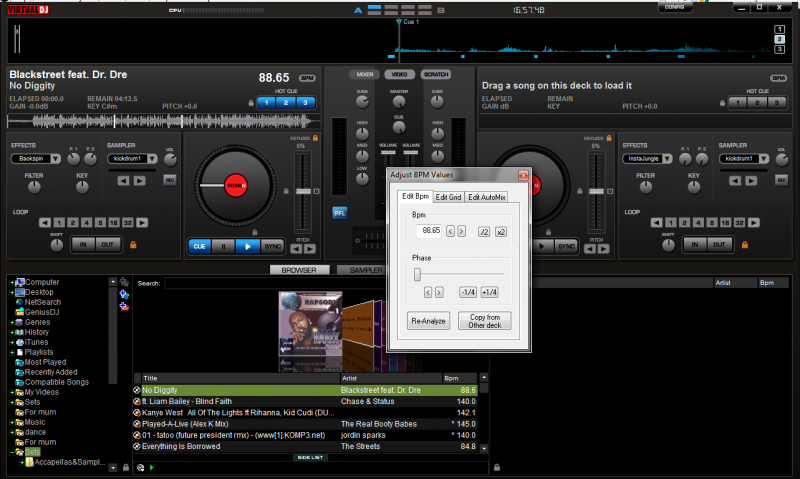This screenshot has width=800, height=479.
Task: Open the left Backspin effects dropdown
Action: point(55,159)
